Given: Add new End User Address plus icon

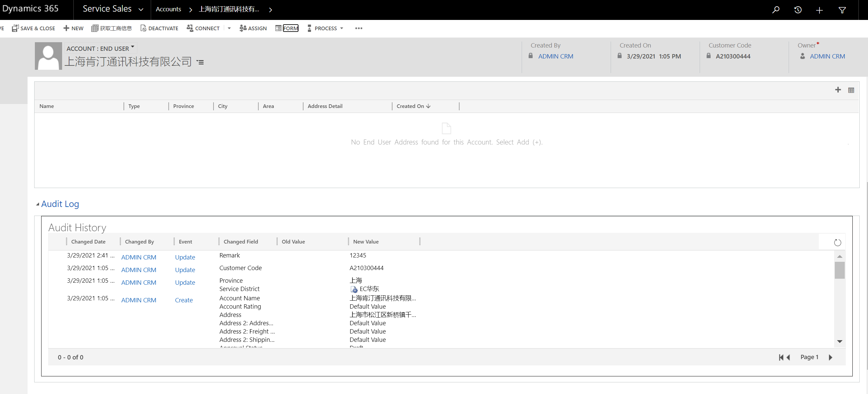Looking at the screenshot, I should pos(838,90).
